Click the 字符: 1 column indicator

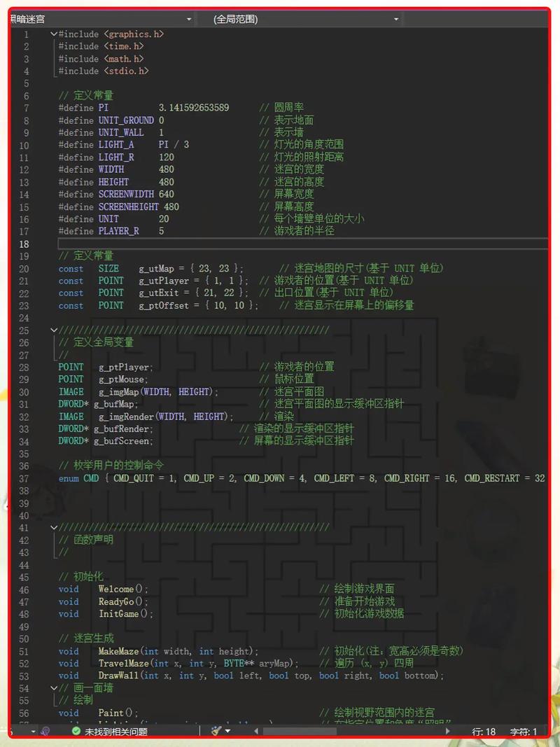(524, 731)
